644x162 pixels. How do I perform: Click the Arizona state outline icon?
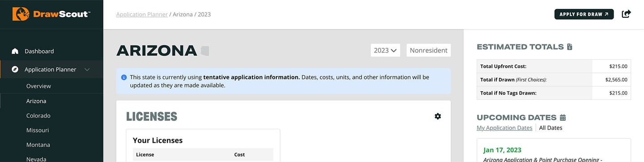(205, 51)
